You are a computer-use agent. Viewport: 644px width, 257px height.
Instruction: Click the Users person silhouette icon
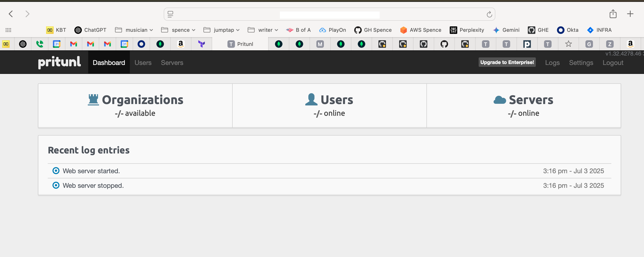tap(311, 99)
